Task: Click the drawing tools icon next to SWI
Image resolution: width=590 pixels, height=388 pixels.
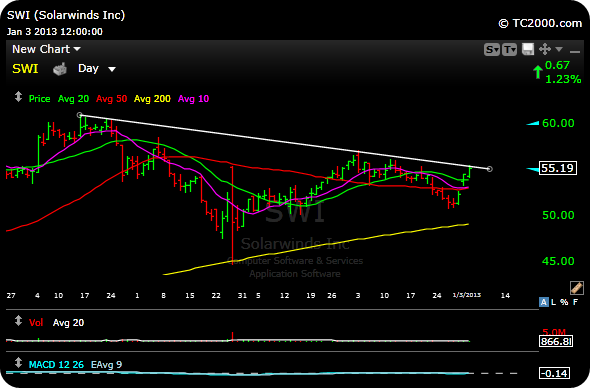Action: pos(60,69)
